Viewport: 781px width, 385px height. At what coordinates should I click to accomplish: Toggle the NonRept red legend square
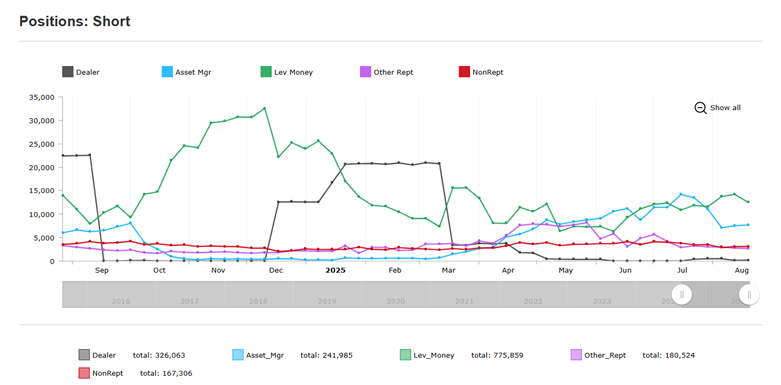coord(464,72)
